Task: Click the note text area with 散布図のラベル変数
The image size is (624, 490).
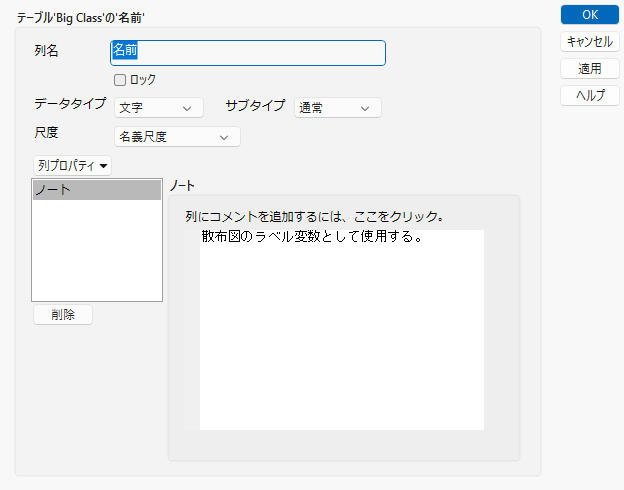Action: tap(342, 330)
